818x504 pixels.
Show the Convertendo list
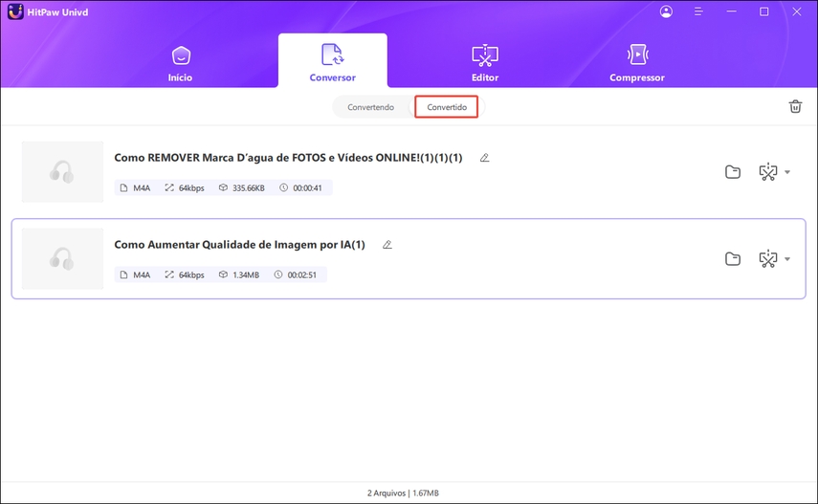[x=371, y=107]
